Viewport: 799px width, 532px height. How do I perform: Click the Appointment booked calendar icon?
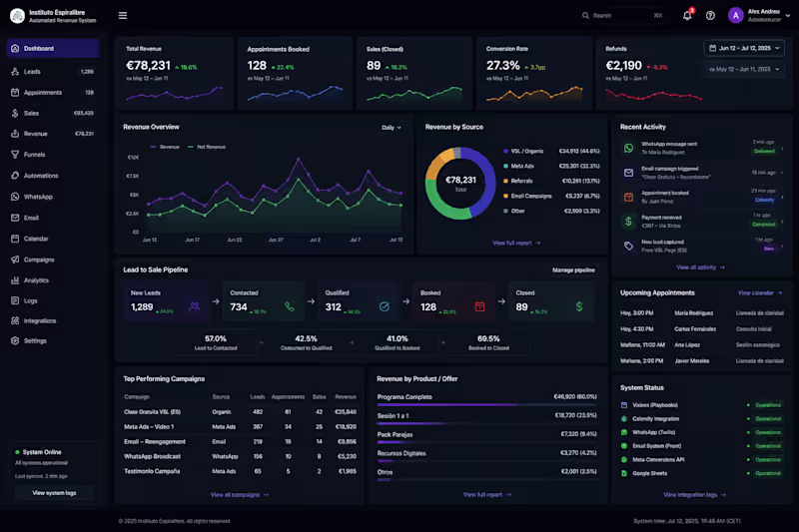(x=629, y=197)
